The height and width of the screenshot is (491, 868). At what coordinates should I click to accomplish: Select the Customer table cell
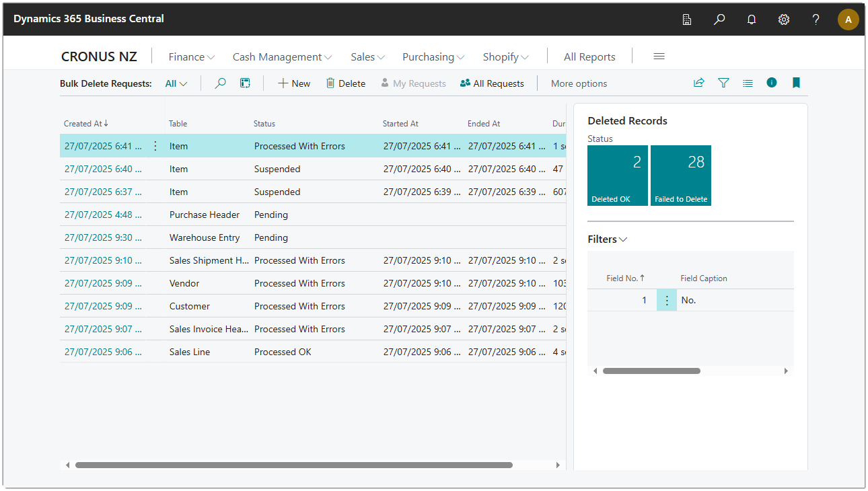[190, 306]
